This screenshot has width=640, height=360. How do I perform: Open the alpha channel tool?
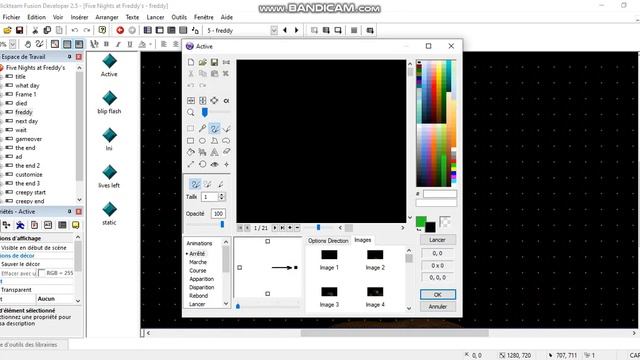(x=227, y=100)
